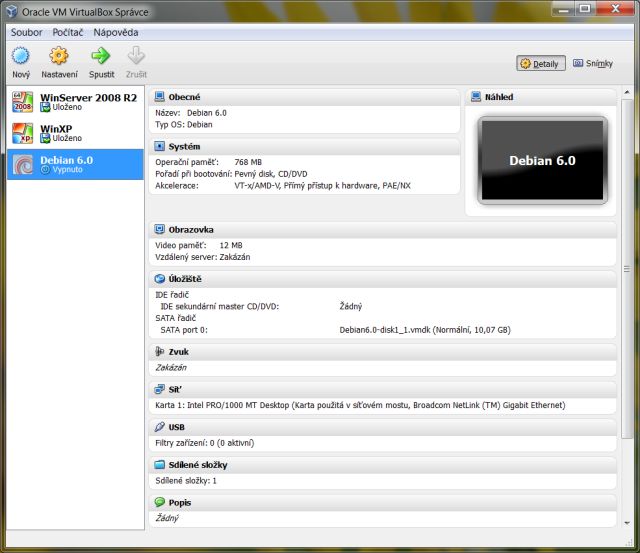Image resolution: width=640 pixels, height=553 pixels.
Task: Click the VT-x/AMD-V acceleration text
Action: (322, 186)
